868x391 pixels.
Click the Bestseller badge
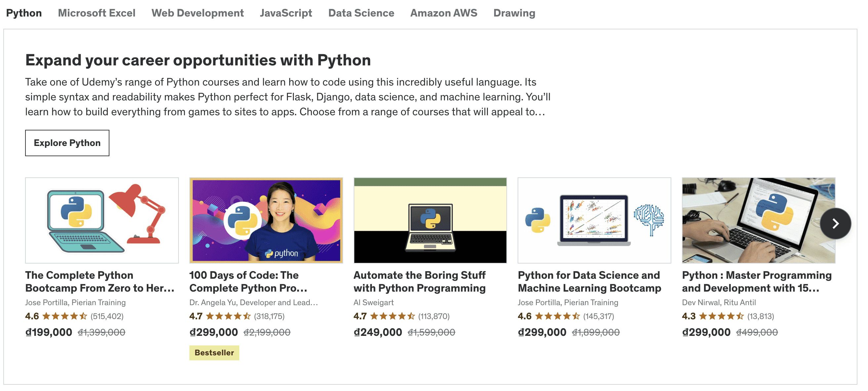click(x=214, y=353)
